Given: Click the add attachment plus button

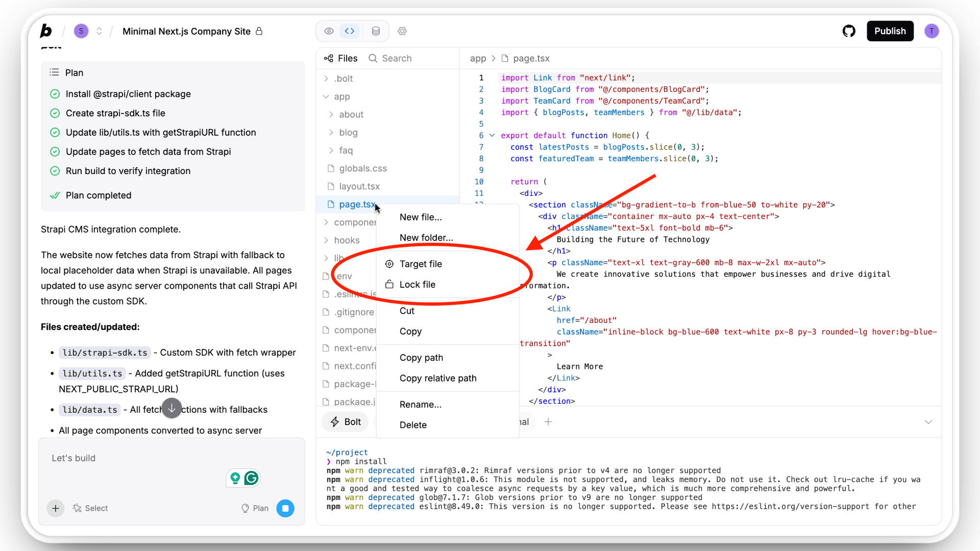Looking at the screenshot, I should coord(56,508).
